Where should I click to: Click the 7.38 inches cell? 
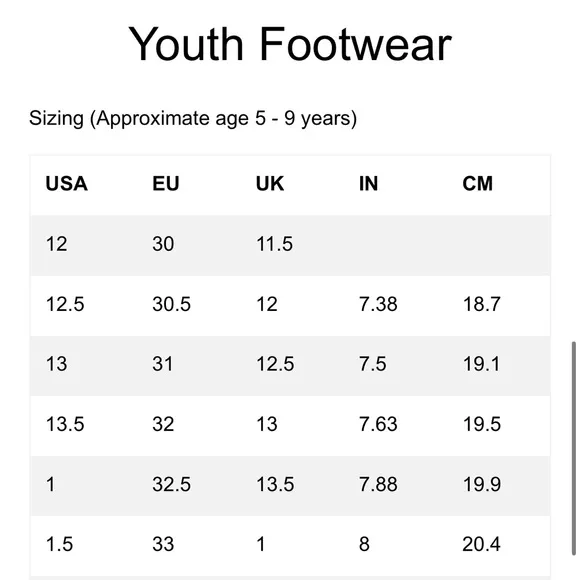click(378, 304)
